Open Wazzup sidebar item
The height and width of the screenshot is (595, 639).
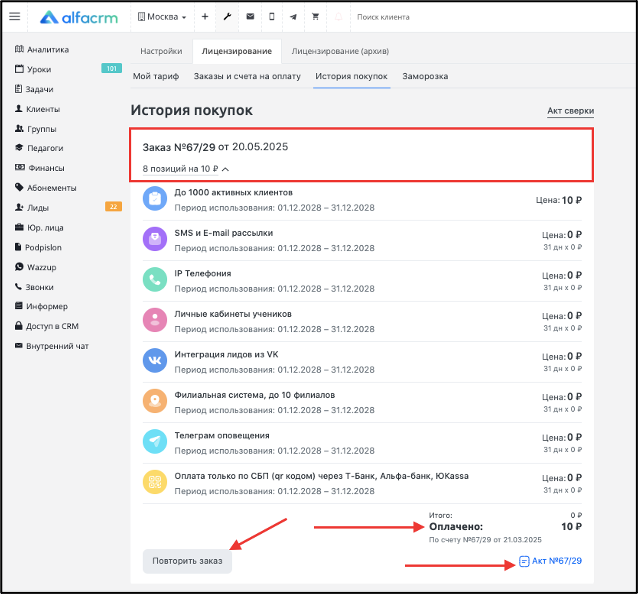pos(35,267)
